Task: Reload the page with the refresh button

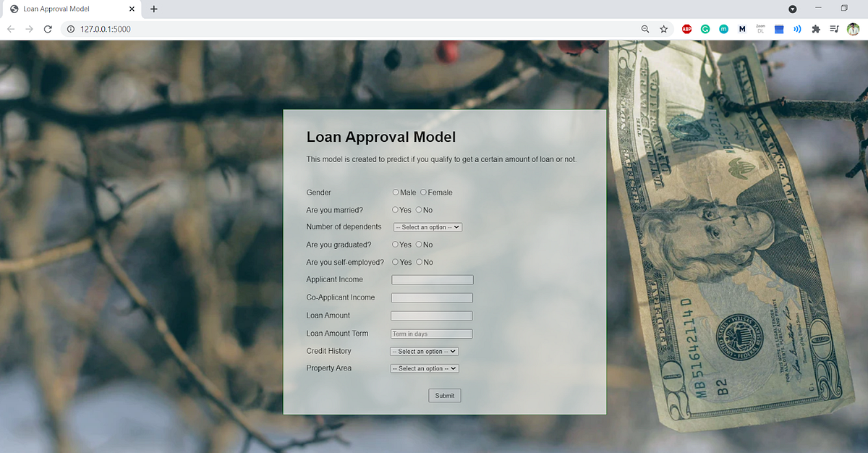Action: pyautogui.click(x=47, y=29)
